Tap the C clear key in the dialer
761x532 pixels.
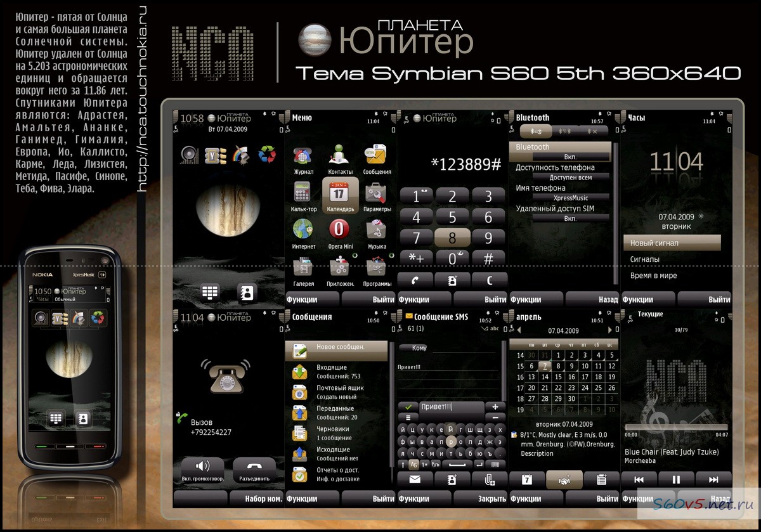tap(489, 280)
